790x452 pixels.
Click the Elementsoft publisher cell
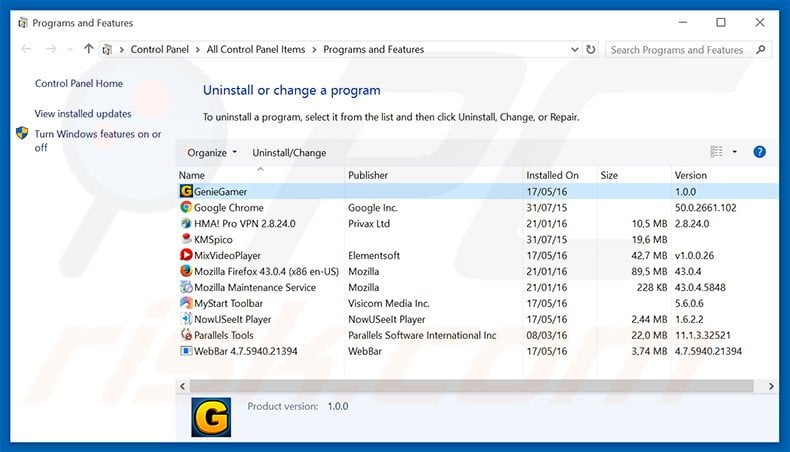[373, 255]
